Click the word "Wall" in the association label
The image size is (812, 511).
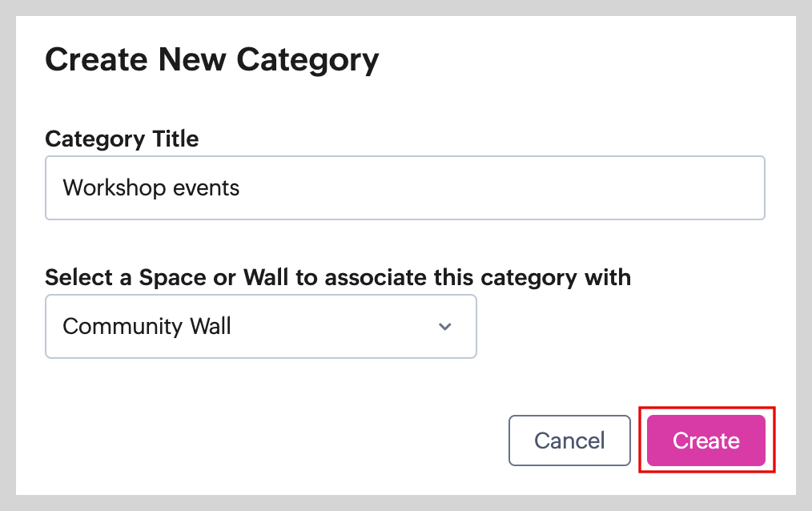pos(265,277)
